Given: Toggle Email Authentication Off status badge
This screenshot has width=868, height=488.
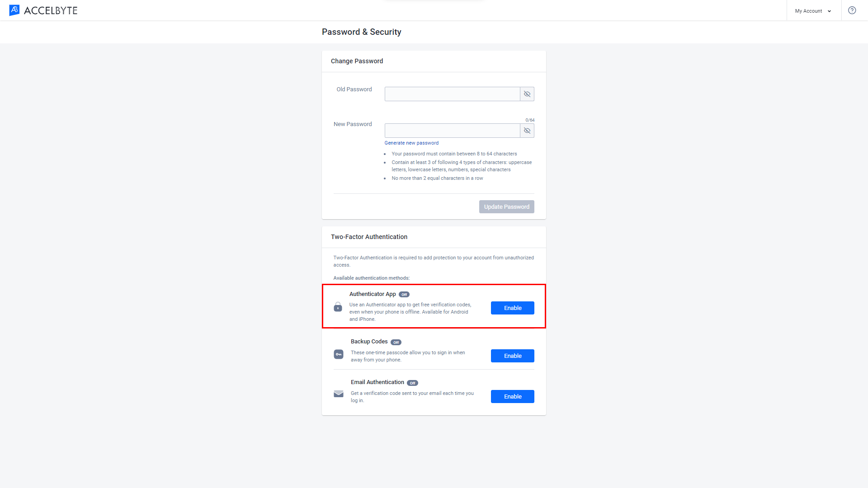Looking at the screenshot, I should pos(413,383).
